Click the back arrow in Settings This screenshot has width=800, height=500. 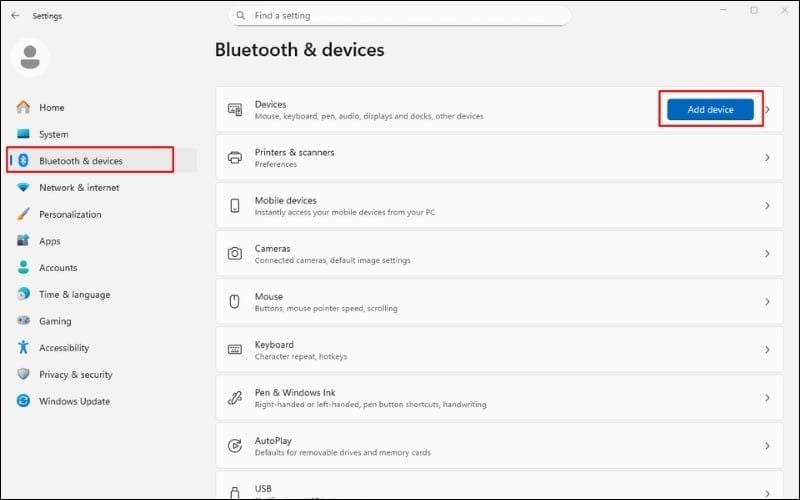[15, 16]
